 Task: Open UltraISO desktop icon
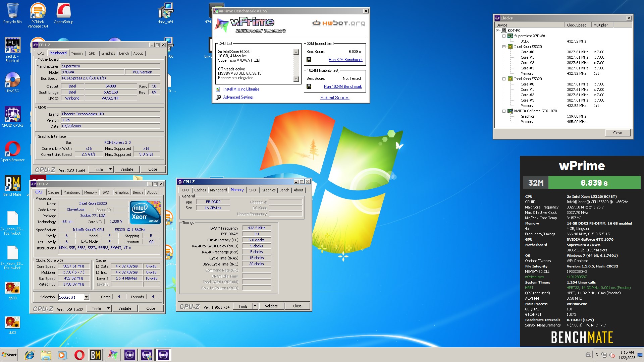tap(12, 82)
